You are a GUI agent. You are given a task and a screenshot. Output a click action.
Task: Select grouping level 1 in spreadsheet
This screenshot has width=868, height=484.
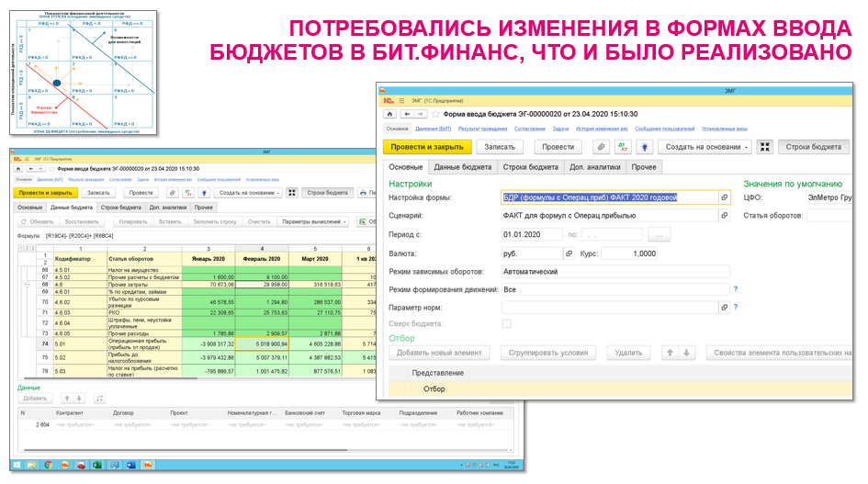click(20, 249)
